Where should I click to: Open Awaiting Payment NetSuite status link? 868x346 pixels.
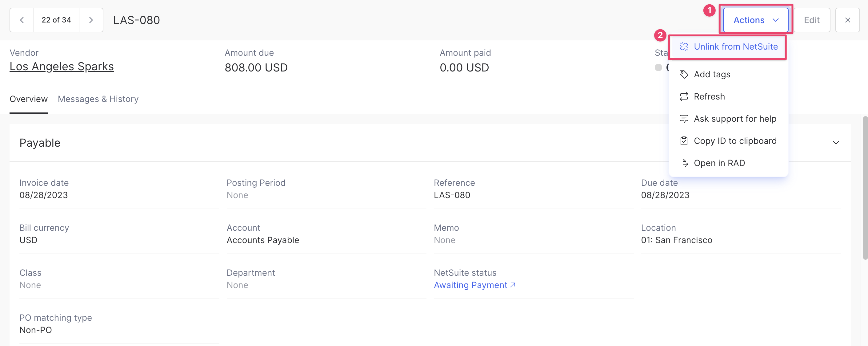pos(474,285)
